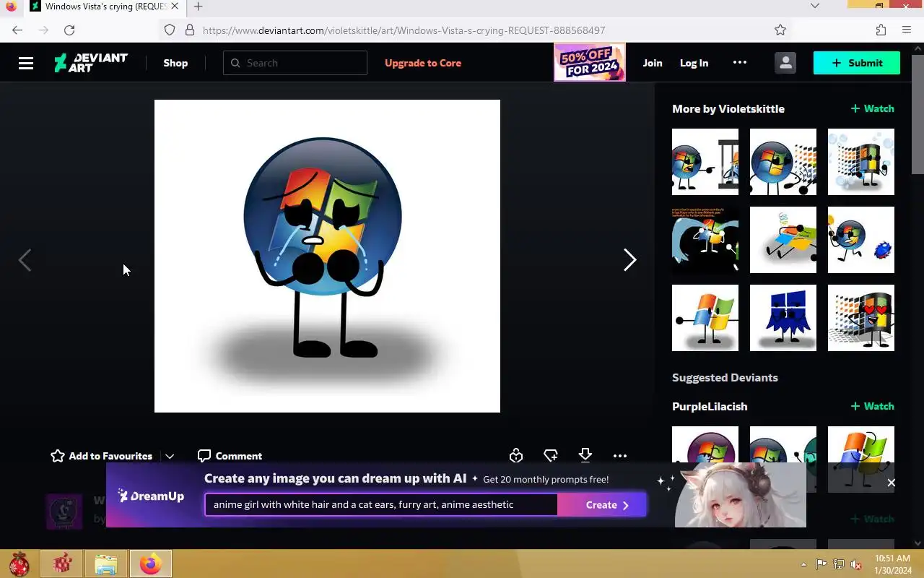Bookmark this page with the star icon

pyautogui.click(x=780, y=30)
